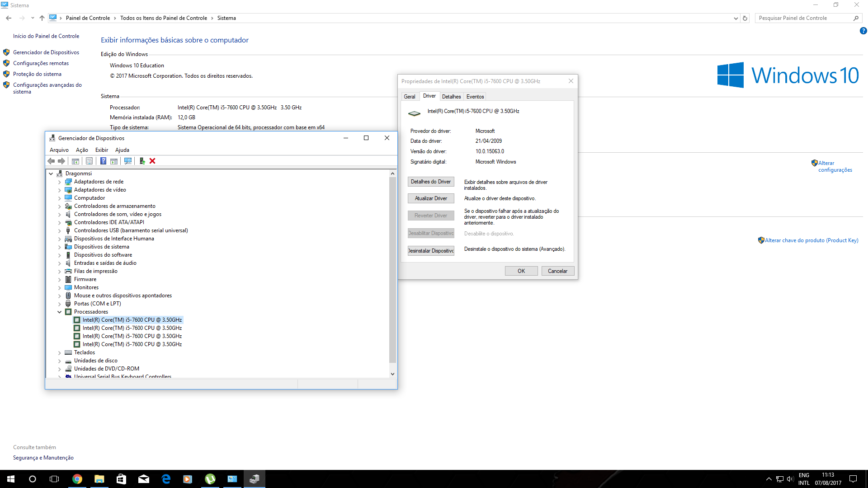Click Detalhes do Driver button
The width and height of the screenshot is (868, 488).
point(431,182)
